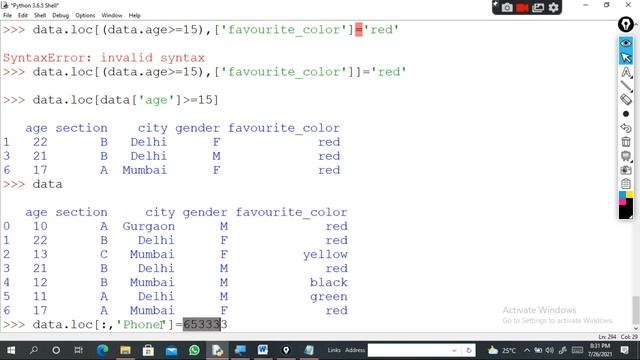This screenshot has width=640, height=360.
Task: Click the clipboard icon in annotation toolbar
Action: (x=626, y=184)
